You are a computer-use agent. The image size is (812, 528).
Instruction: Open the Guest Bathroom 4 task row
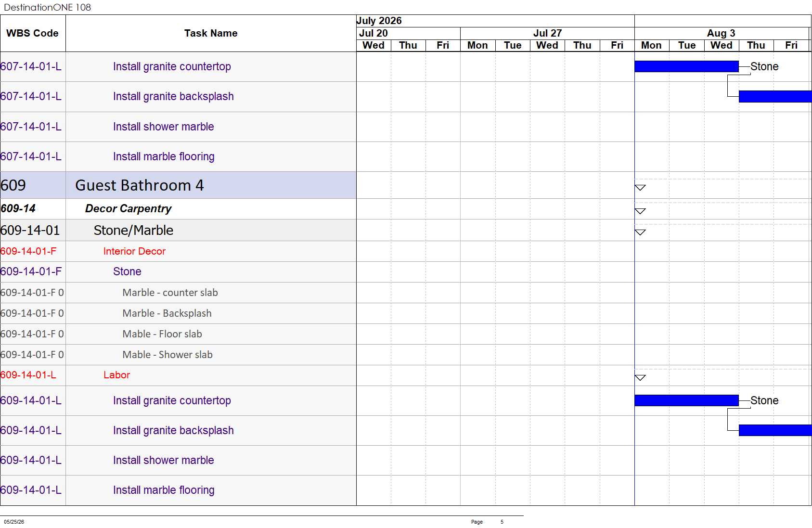point(178,185)
